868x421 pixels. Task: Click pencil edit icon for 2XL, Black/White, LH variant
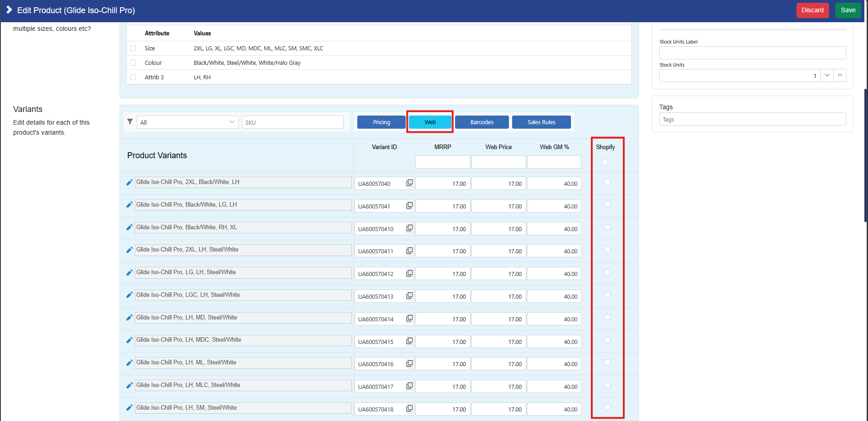tap(129, 182)
